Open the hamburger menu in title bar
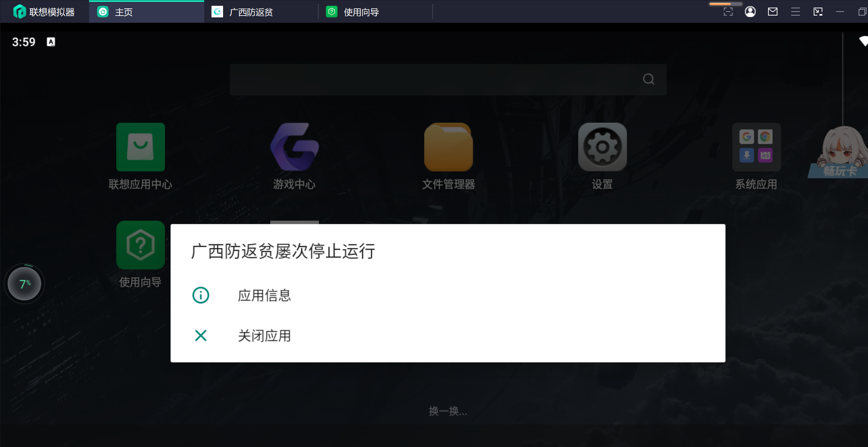The image size is (868, 447). pyautogui.click(x=796, y=12)
